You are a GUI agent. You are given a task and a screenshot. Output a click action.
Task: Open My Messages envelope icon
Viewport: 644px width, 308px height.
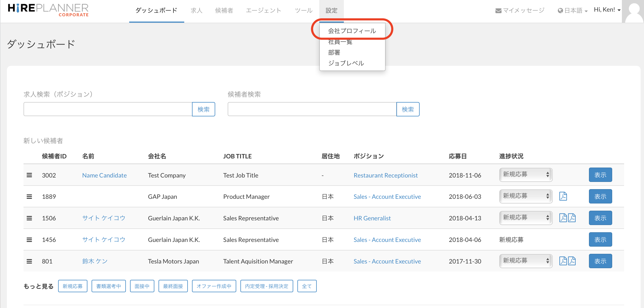tap(498, 11)
